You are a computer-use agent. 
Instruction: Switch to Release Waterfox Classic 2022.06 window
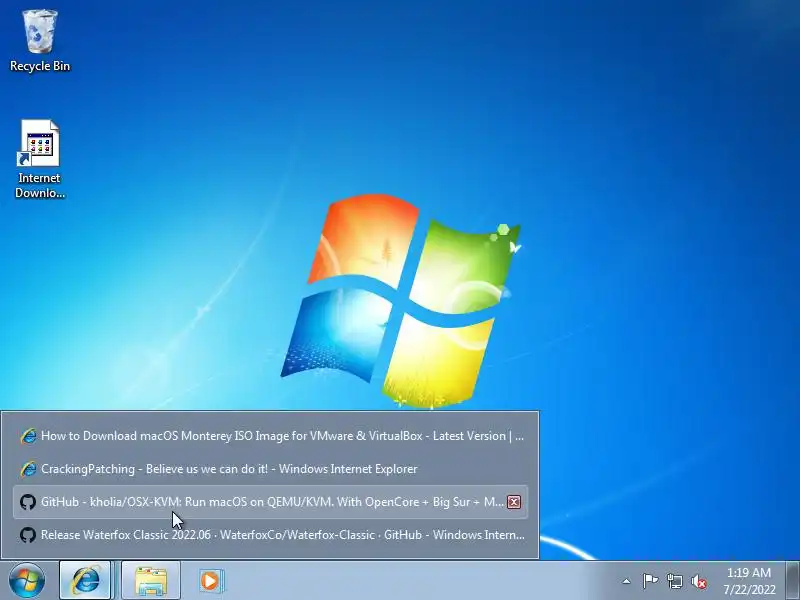(271, 535)
